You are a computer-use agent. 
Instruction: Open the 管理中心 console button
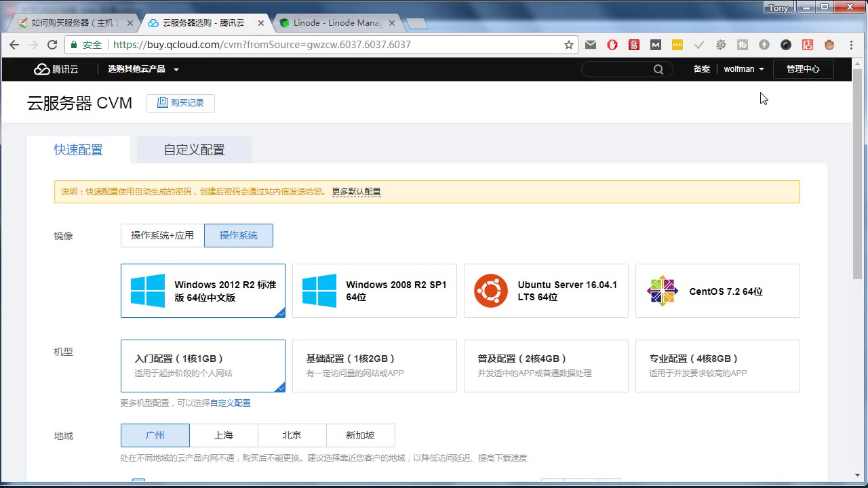pos(803,69)
